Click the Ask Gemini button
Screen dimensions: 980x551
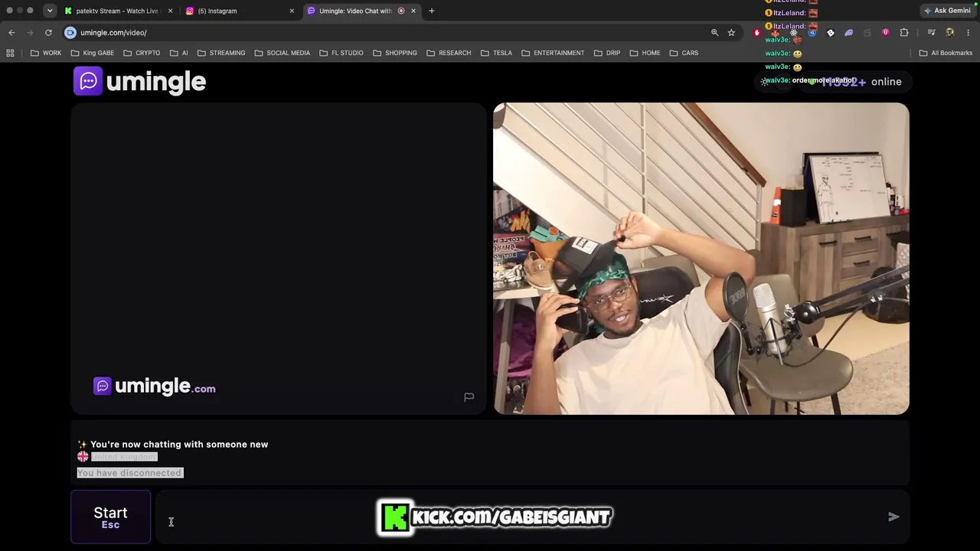(x=948, y=11)
